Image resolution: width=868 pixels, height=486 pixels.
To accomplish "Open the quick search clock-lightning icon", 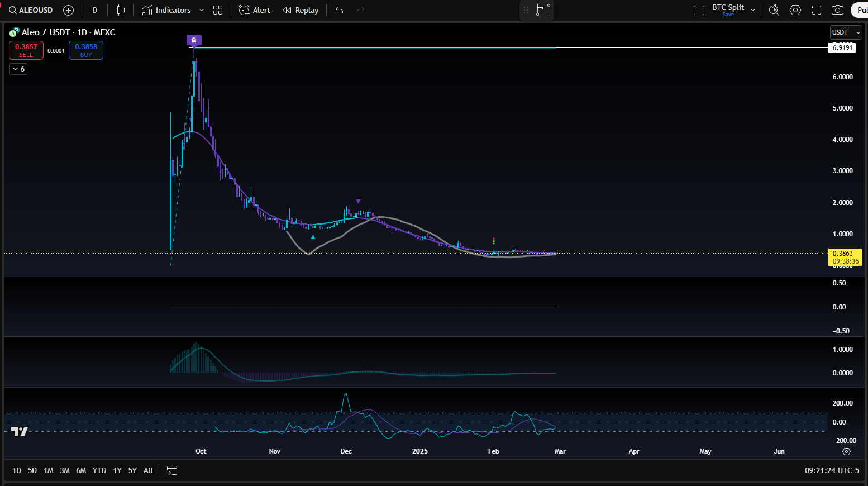I will coord(774,9).
